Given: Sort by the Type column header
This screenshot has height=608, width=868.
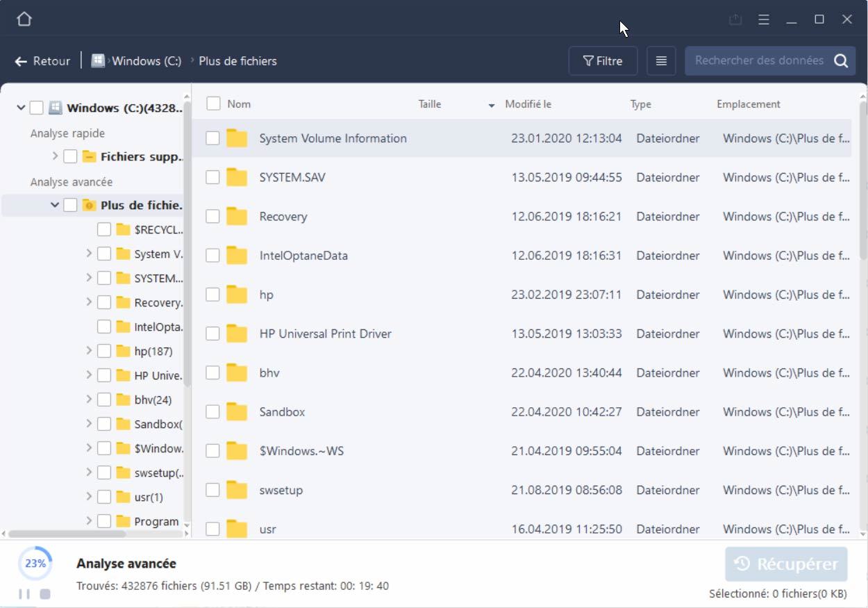Looking at the screenshot, I should pyautogui.click(x=641, y=104).
